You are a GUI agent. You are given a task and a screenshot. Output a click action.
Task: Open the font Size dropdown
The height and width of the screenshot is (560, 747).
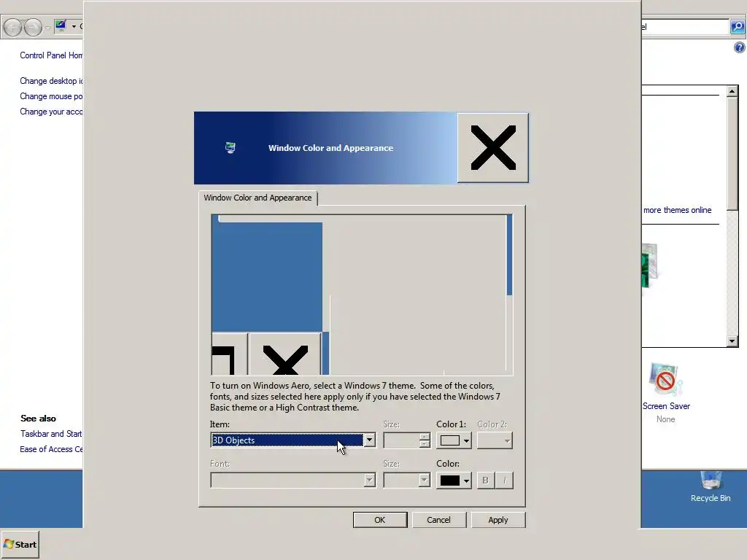tap(407, 480)
